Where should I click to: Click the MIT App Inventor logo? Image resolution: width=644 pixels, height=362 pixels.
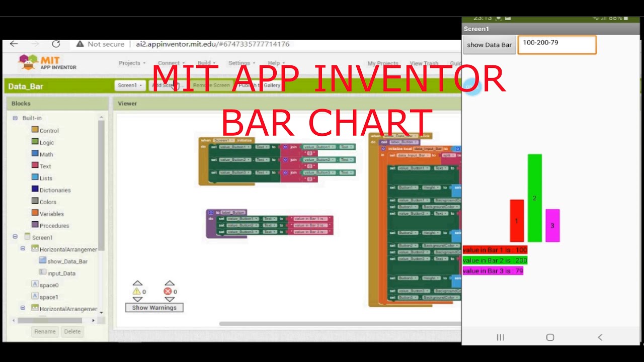[47, 63]
